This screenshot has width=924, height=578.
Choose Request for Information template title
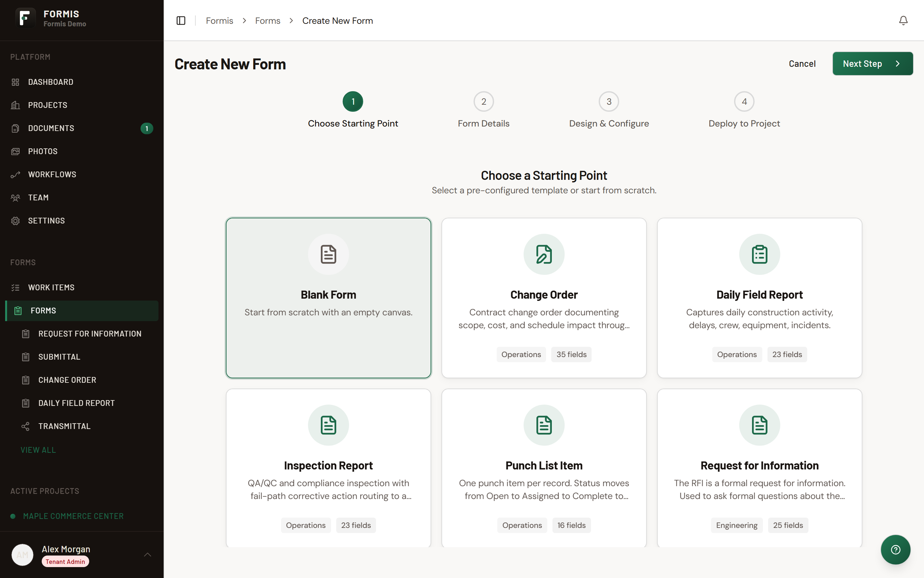pyautogui.click(x=759, y=466)
